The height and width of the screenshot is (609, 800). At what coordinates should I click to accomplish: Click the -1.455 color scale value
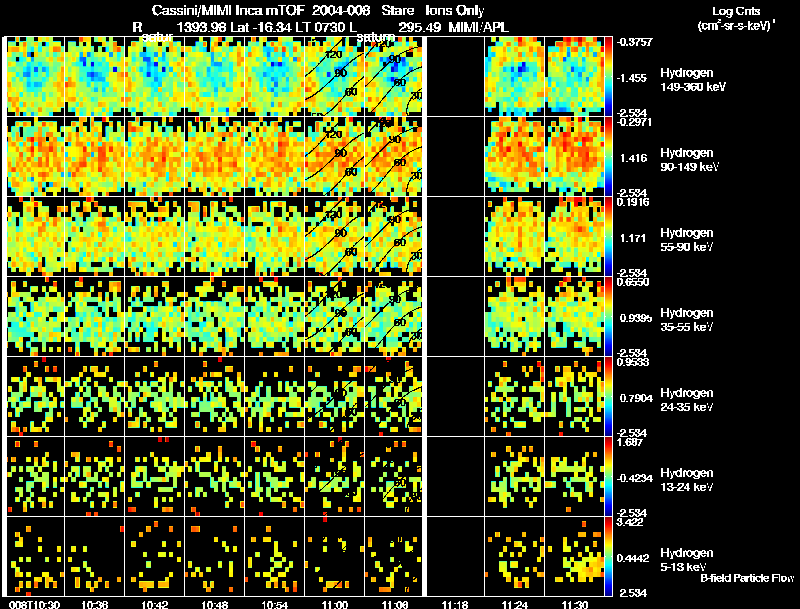coord(632,78)
